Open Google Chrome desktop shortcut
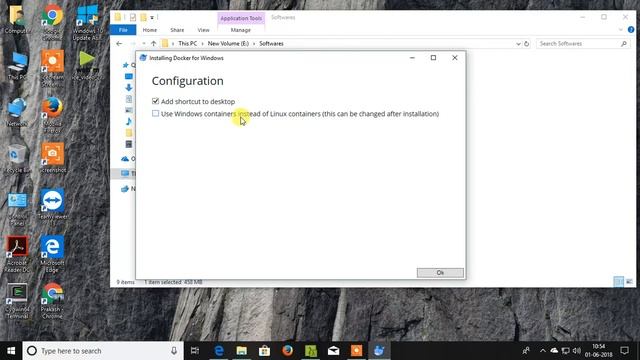 [52, 22]
